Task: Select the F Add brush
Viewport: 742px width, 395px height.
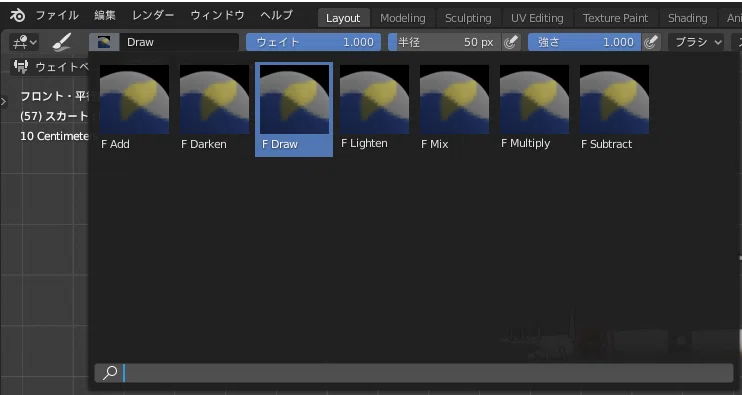Action: tap(134, 109)
